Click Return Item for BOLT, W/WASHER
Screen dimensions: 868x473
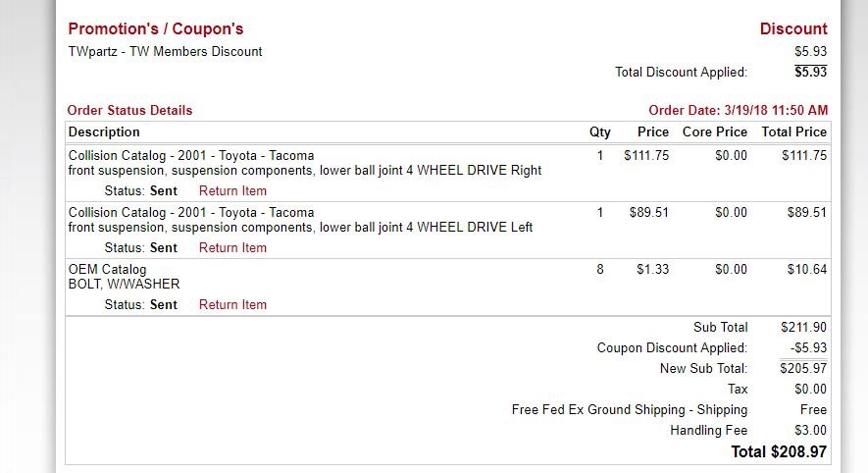point(232,304)
